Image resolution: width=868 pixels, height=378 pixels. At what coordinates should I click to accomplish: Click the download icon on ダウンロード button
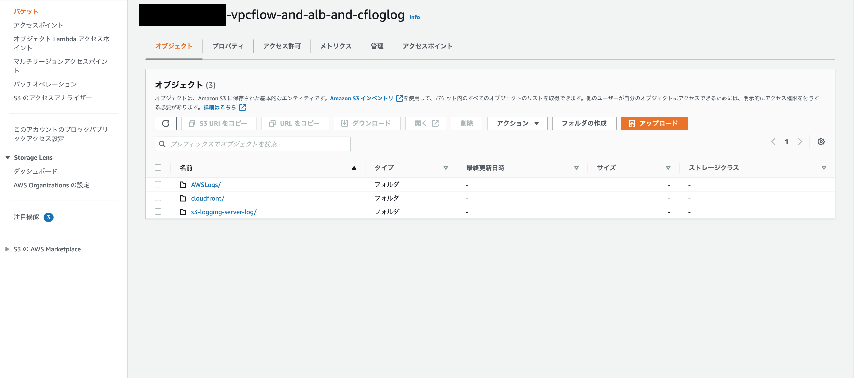pos(345,123)
